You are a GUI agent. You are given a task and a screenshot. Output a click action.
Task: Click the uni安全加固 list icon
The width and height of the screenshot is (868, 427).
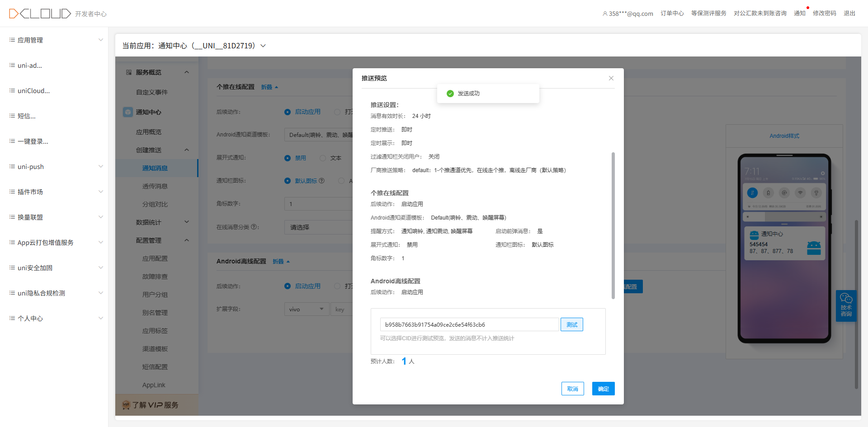12,267
